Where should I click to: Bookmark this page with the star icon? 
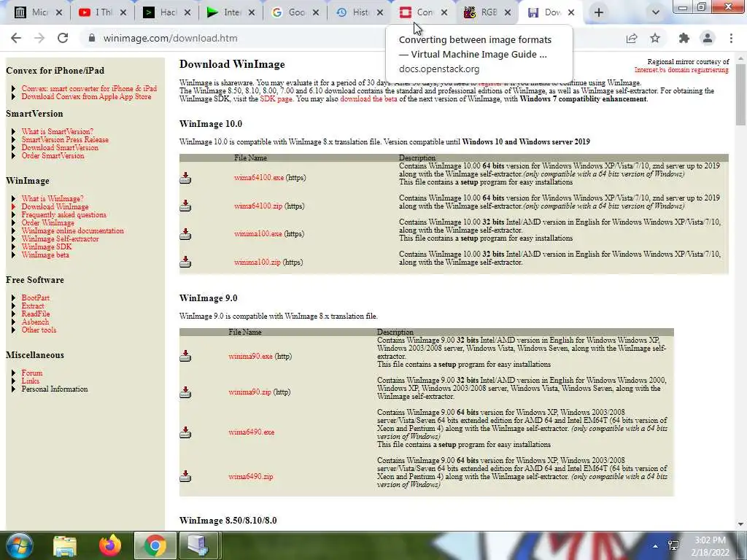(655, 38)
